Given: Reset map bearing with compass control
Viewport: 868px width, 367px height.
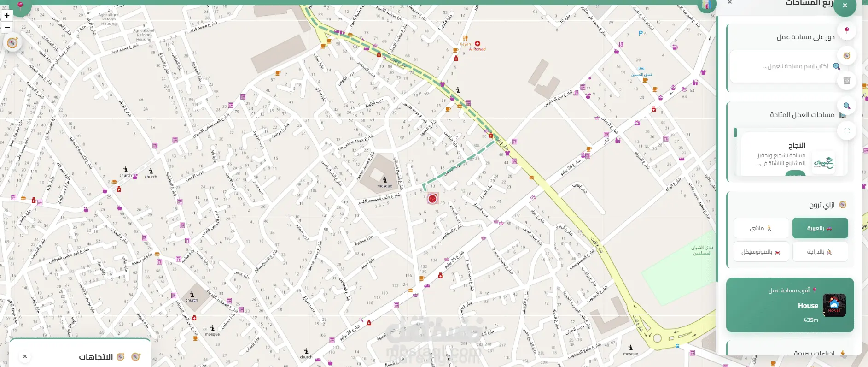Looking at the screenshot, I should (12, 43).
